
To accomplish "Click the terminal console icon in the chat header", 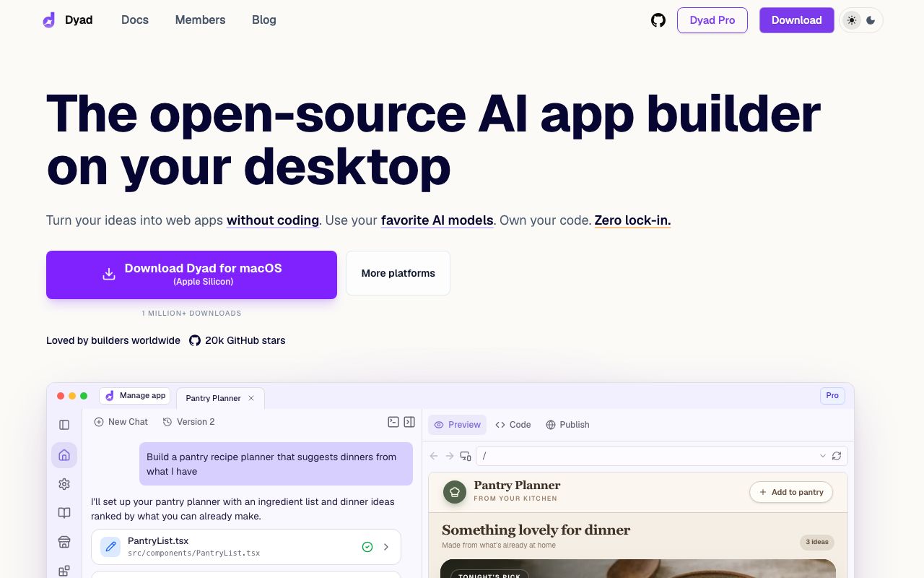I will (x=393, y=422).
